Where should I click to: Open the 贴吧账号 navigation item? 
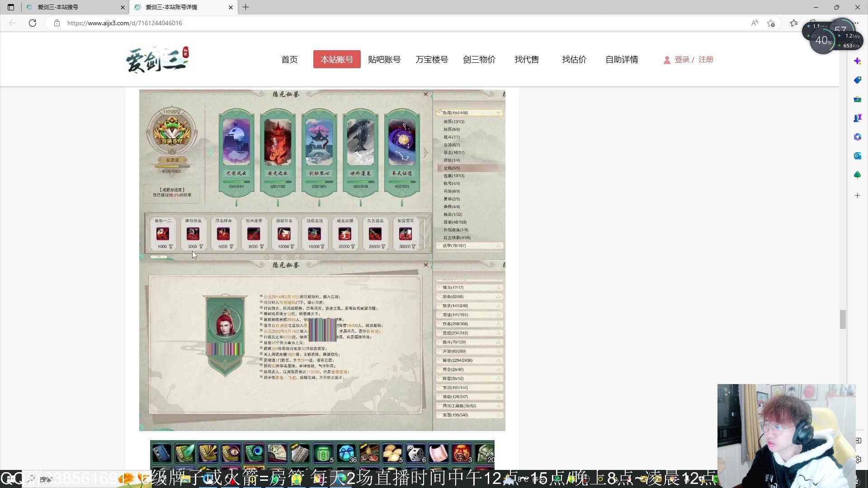(x=384, y=60)
